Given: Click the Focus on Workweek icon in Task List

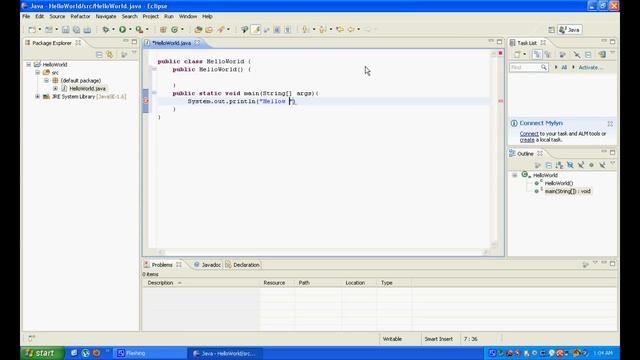Looking at the screenshot, I should pyautogui.click(x=562, y=54).
